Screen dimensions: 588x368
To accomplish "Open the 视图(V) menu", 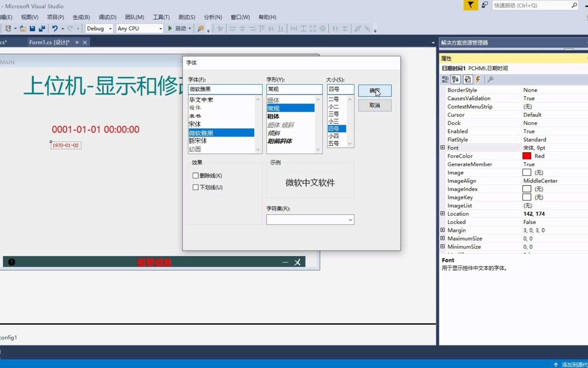I will pyautogui.click(x=30, y=17).
